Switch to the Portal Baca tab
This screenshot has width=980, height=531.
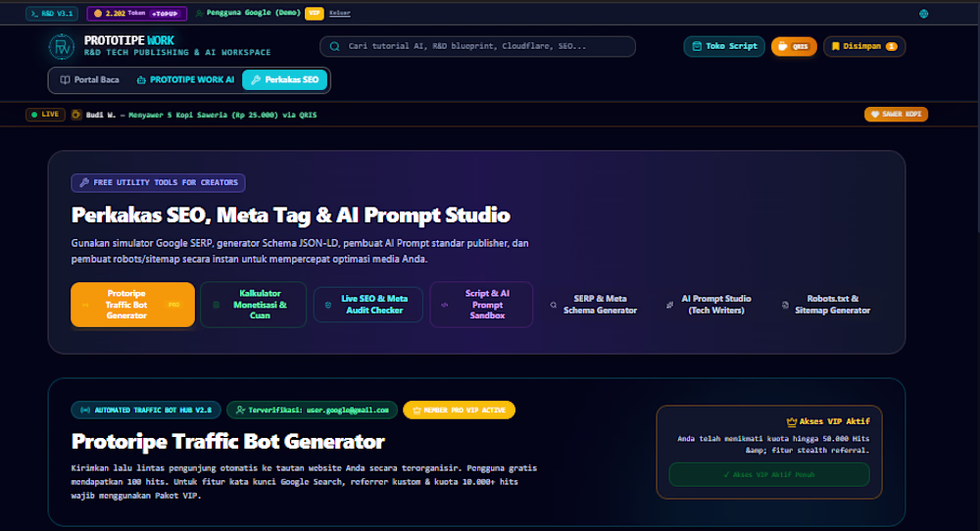(89, 80)
